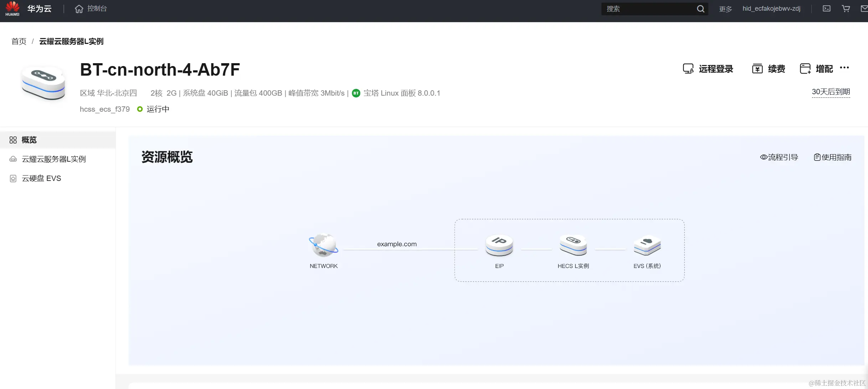This screenshot has height=389, width=868.
Task: Click the 远程登录 button
Action: tap(708, 69)
